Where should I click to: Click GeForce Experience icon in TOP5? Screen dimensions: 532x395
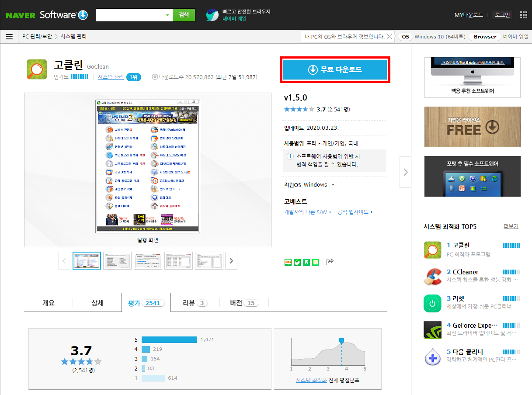tap(433, 330)
